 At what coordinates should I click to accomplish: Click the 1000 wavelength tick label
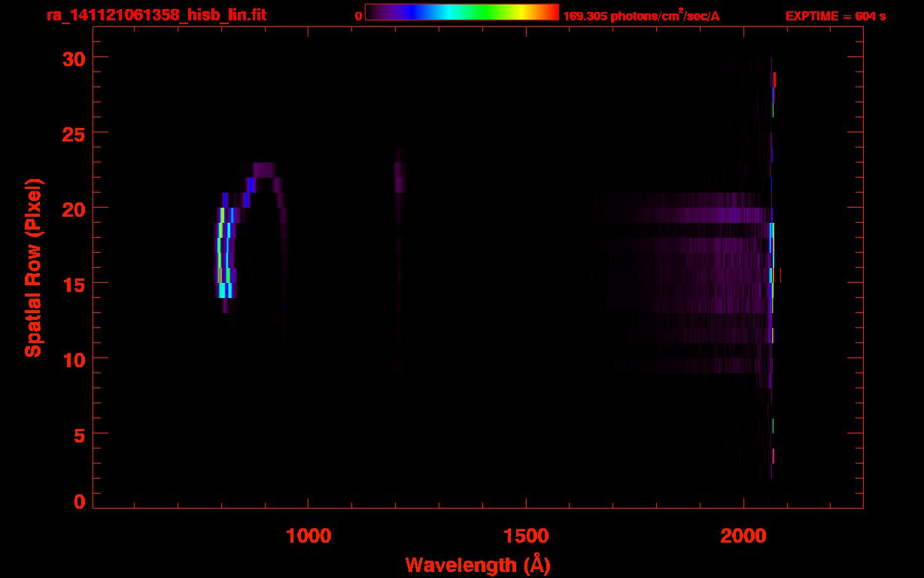pyautogui.click(x=308, y=536)
